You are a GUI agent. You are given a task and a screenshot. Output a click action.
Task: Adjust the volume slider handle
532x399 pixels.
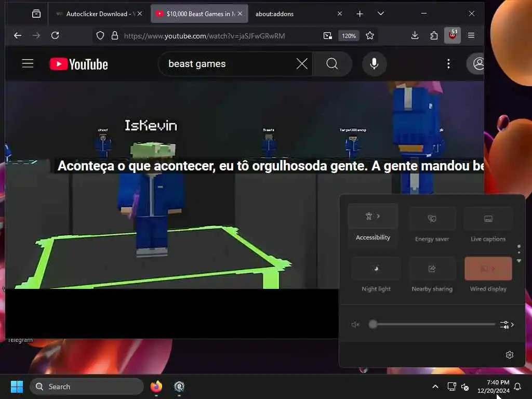[x=373, y=324]
